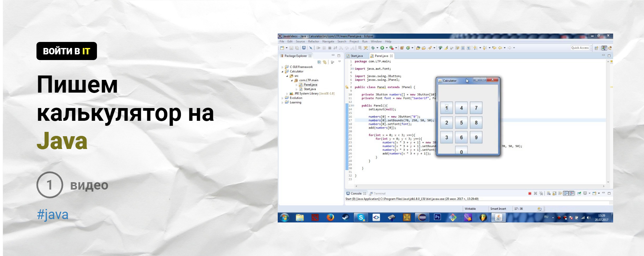This screenshot has width=644, height=256.
Task: Toggle Link with Editor in Package Explorer
Action: point(325,62)
